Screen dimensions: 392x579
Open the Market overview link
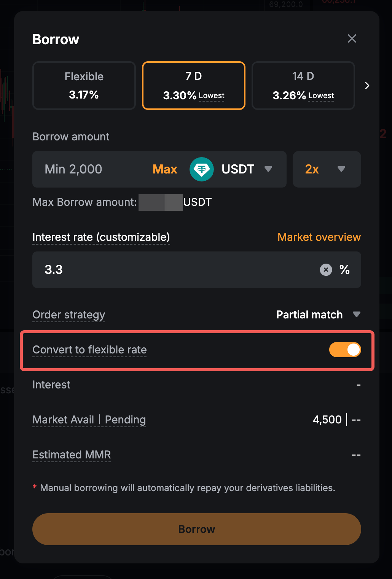tap(319, 237)
